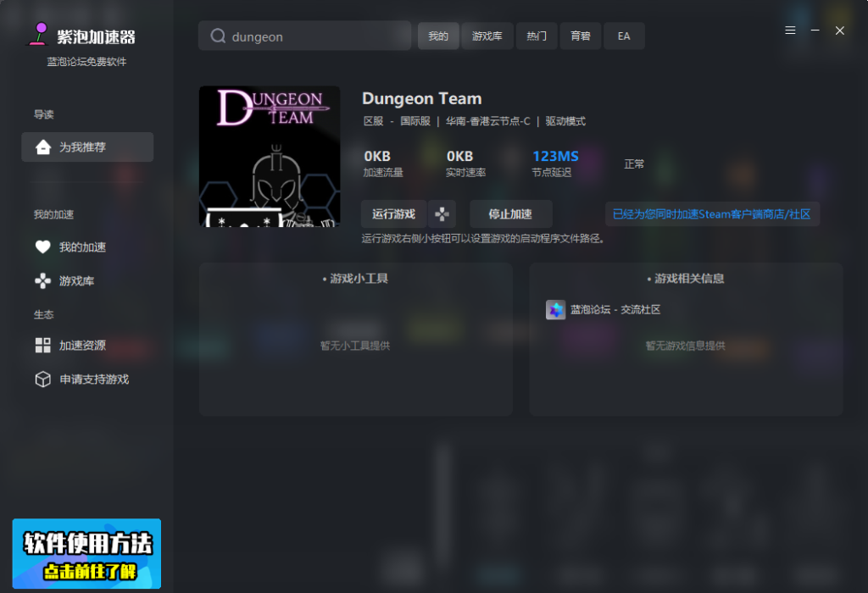The width and height of the screenshot is (868, 593).
Task: Click the 123MS node latency value
Action: [555, 157]
